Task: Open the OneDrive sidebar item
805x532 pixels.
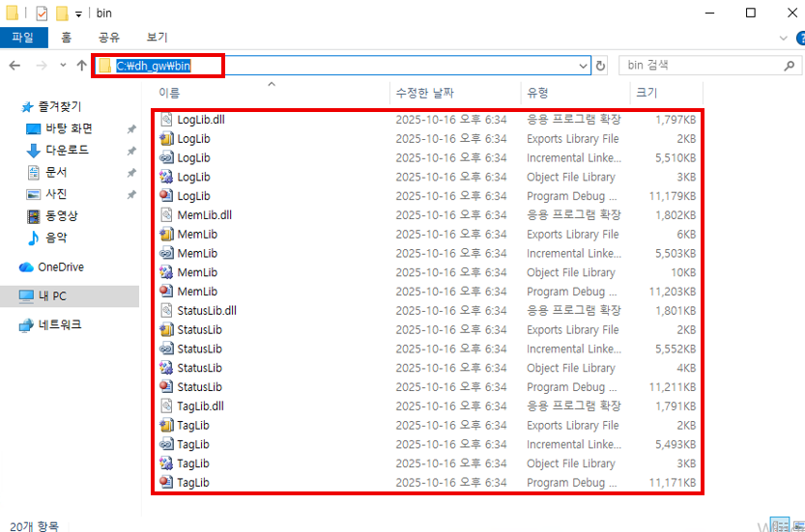Action: 58,267
